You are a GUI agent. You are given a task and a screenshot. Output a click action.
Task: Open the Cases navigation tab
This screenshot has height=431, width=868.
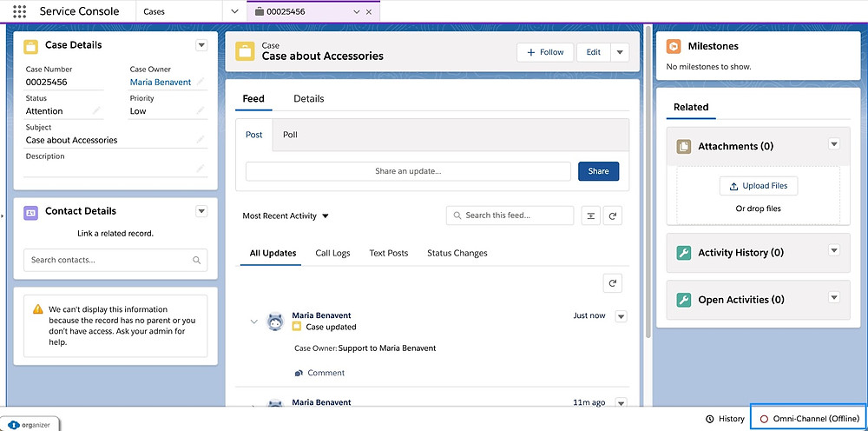click(x=154, y=11)
